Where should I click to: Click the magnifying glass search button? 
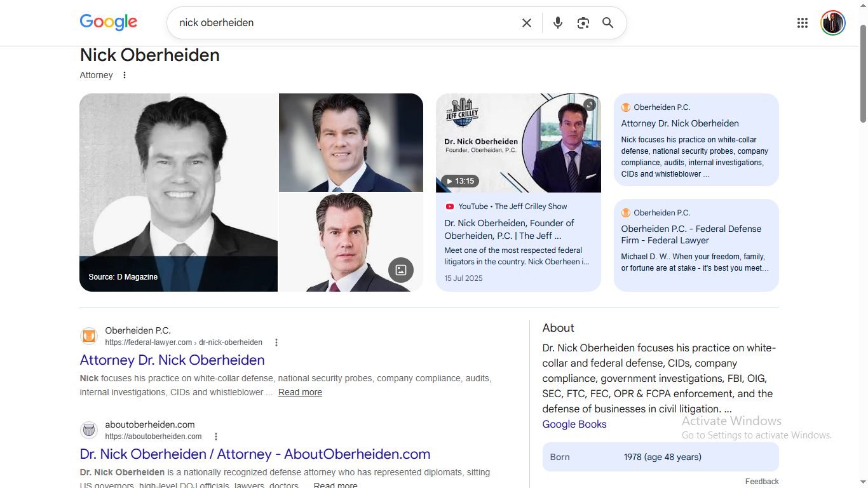click(x=608, y=23)
